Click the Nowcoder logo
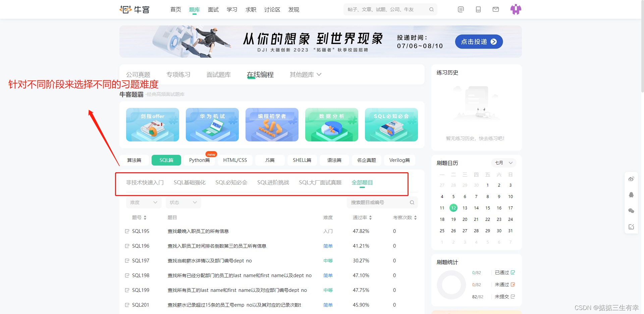The width and height of the screenshot is (644, 314). click(135, 9)
